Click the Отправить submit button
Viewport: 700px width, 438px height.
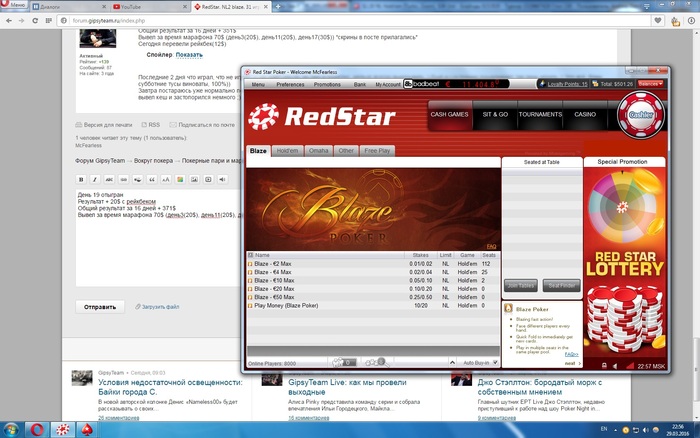[x=100, y=307]
